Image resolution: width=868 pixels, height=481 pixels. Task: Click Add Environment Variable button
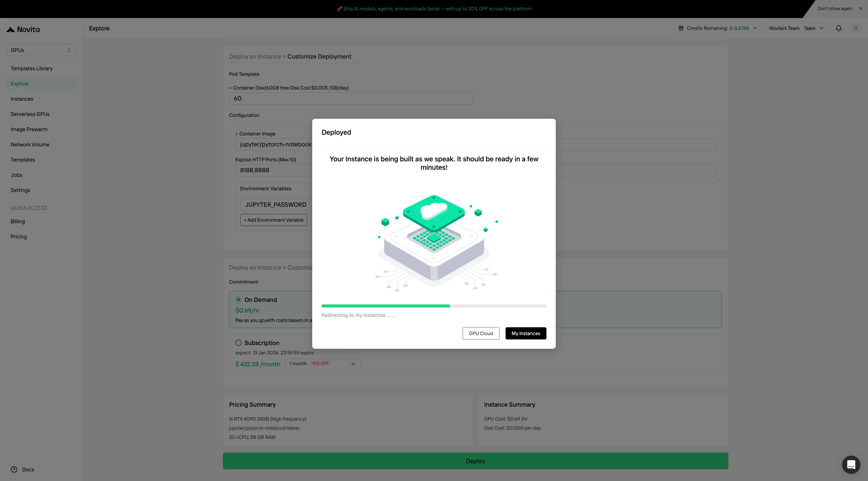pyautogui.click(x=273, y=220)
